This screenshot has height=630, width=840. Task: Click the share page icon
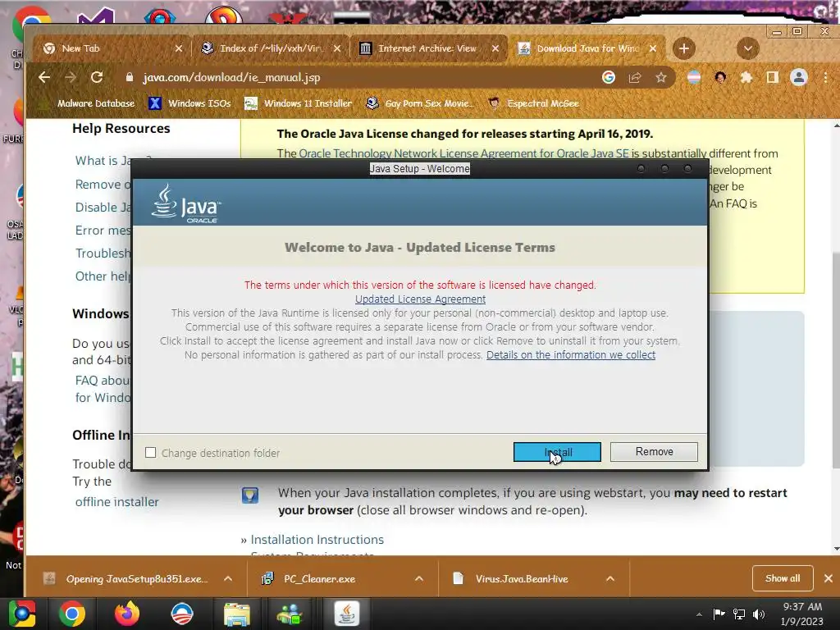point(635,78)
